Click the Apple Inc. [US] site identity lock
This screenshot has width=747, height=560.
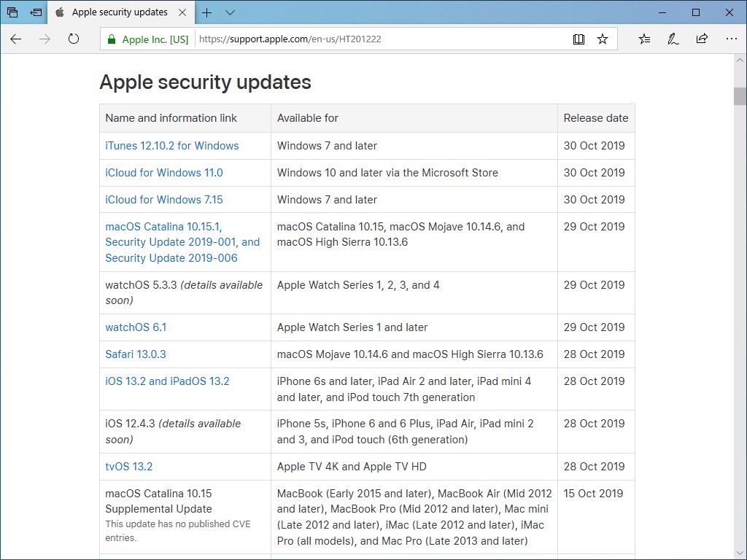pos(111,39)
